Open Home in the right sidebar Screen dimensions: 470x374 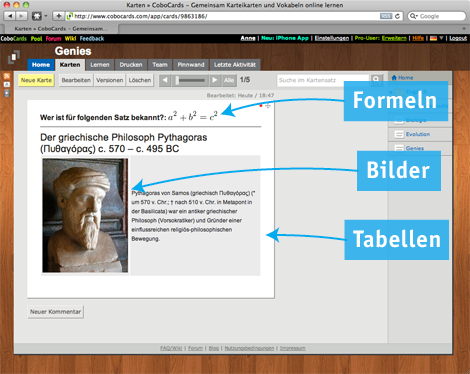pos(402,78)
